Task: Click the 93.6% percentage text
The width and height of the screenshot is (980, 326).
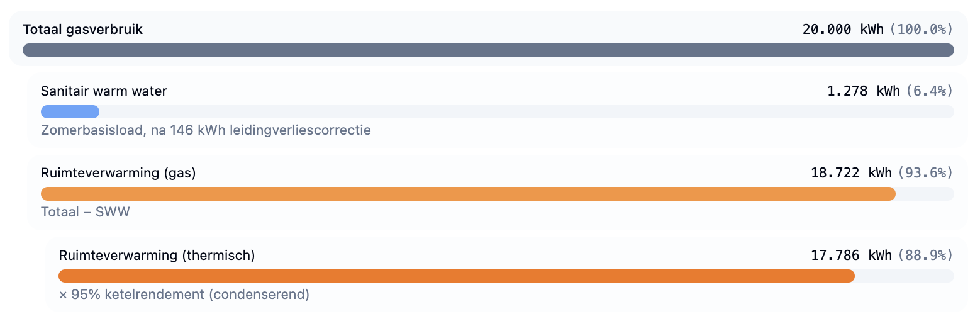Action: 925,173
